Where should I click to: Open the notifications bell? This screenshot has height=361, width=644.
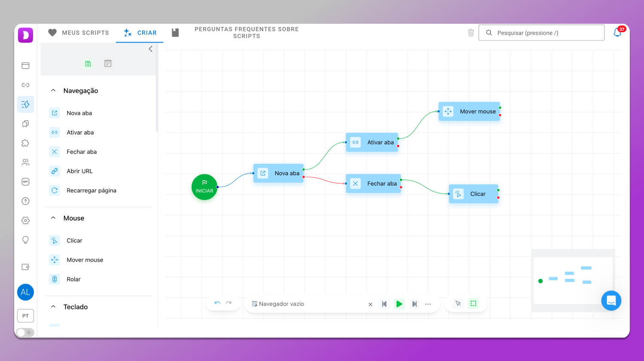point(617,33)
